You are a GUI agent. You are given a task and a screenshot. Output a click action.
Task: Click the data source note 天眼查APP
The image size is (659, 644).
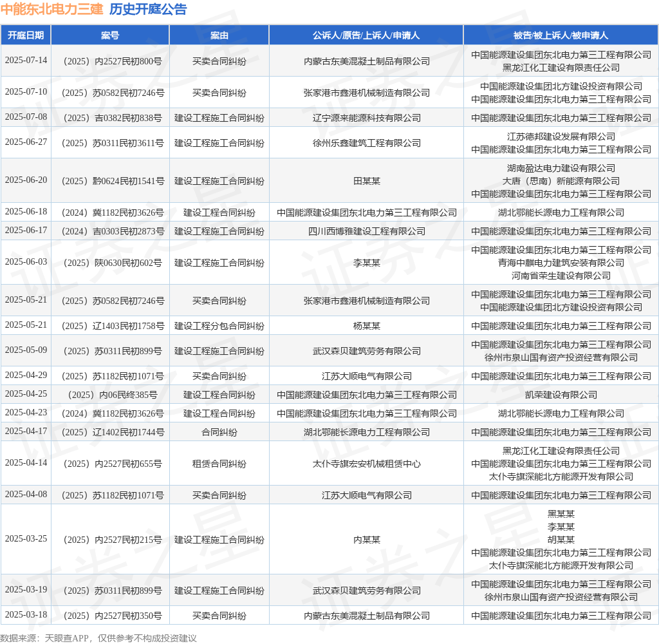pos(67,639)
